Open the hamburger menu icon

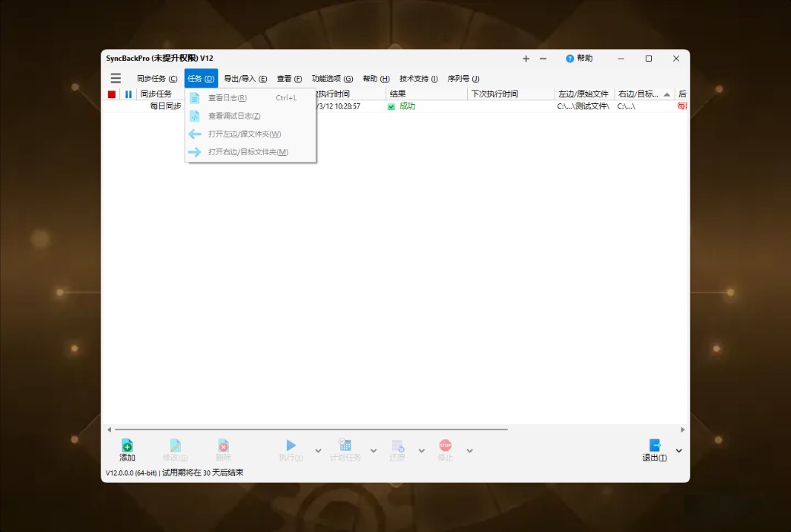(x=116, y=78)
